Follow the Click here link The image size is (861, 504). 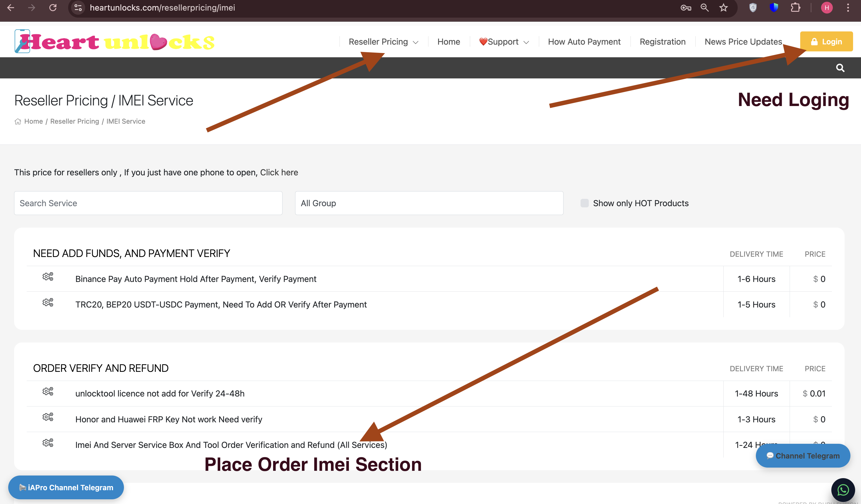click(279, 172)
